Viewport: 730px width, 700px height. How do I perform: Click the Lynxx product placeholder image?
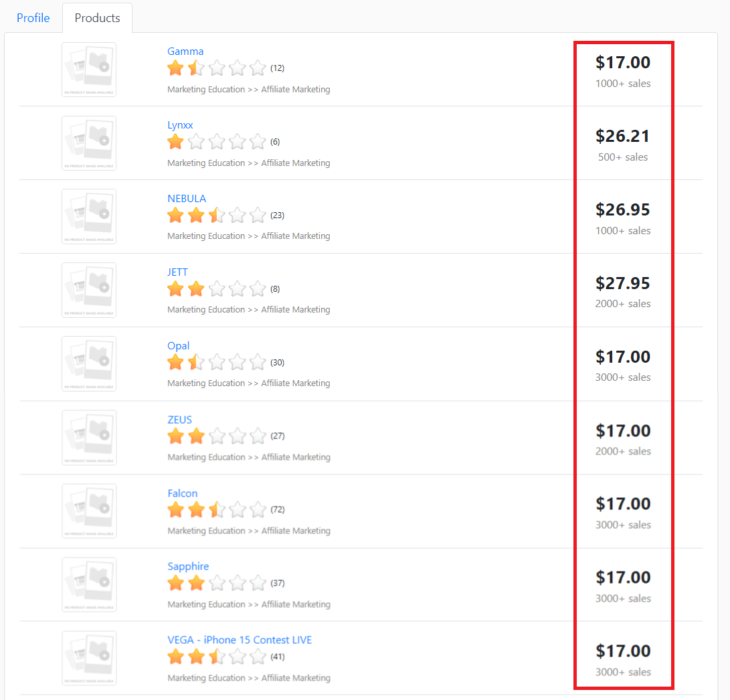[88, 143]
